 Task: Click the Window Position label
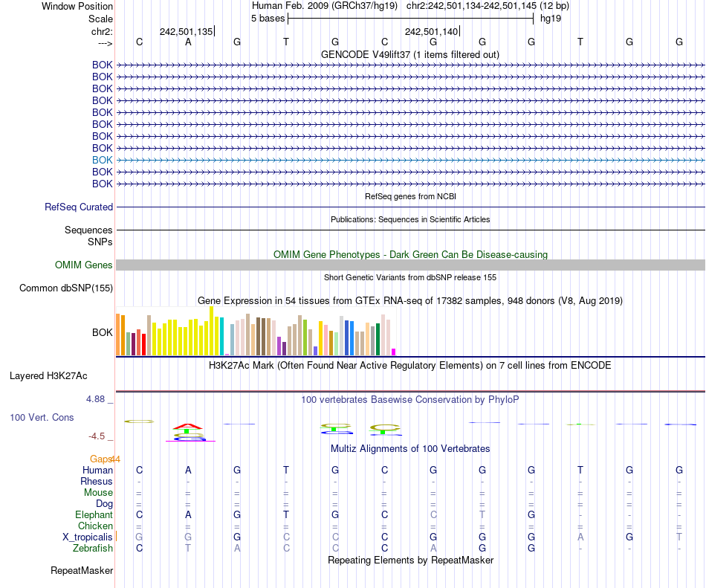77,6
